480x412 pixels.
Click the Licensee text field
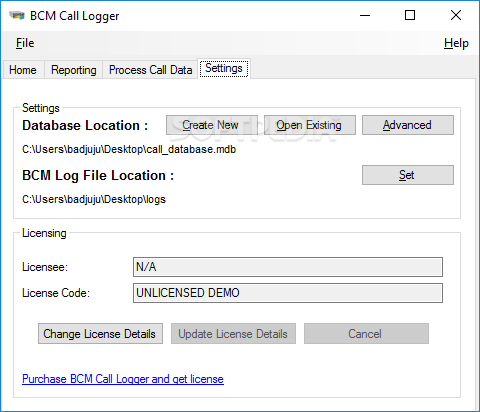(288, 267)
